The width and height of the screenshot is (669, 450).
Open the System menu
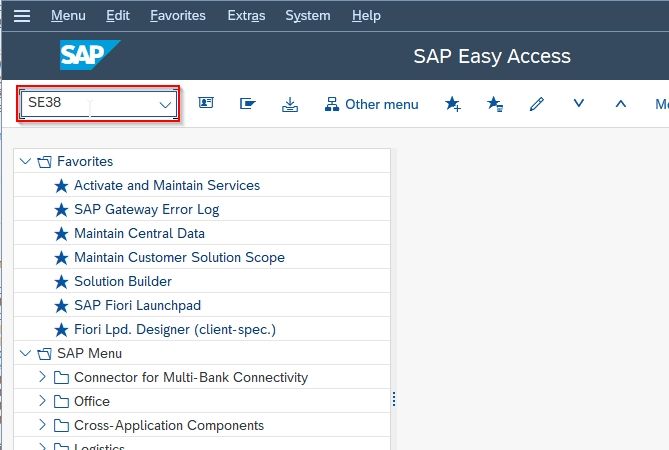pos(308,16)
